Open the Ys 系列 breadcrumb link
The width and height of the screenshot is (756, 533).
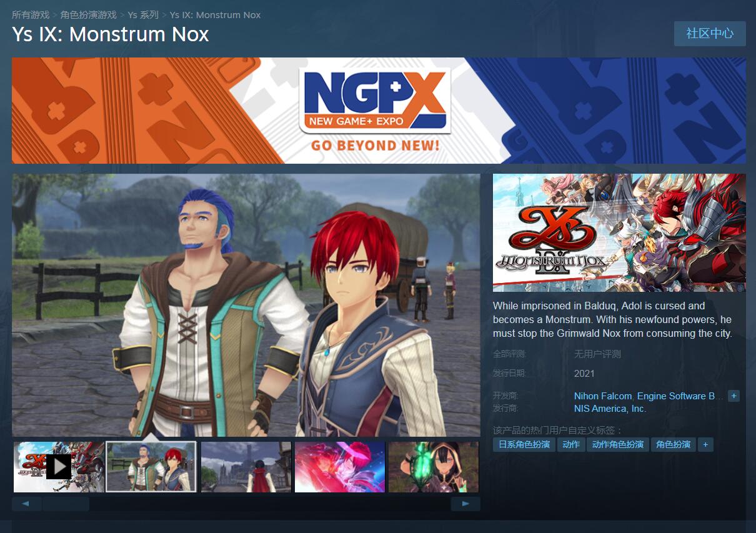(x=143, y=14)
